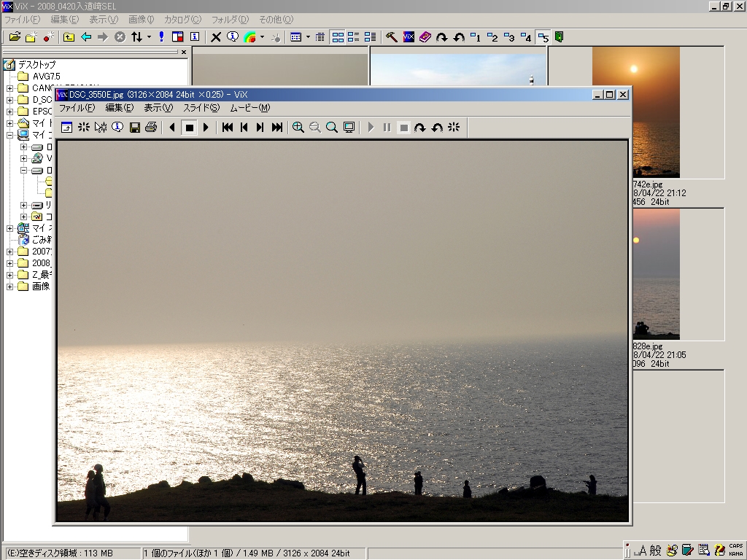747x560 pixels.
Task: Click the delete X icon in main toolbar
Action: pyautogui.click(x=216, y=37)
